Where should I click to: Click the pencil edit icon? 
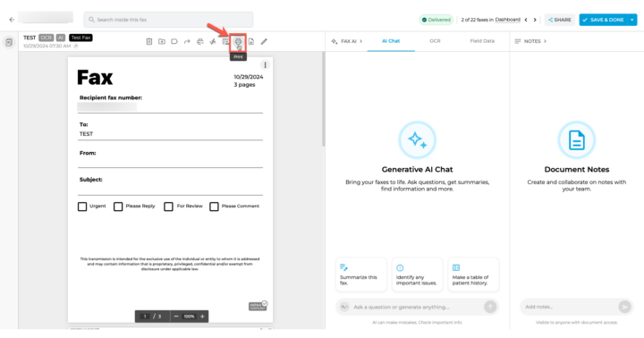264,41
